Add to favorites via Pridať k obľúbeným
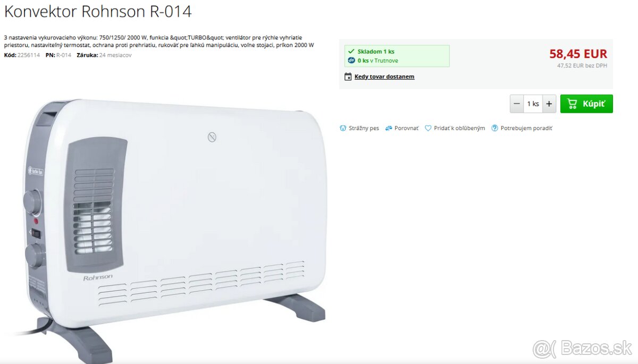This screenshot has height=364, width=638. [459, 128]
